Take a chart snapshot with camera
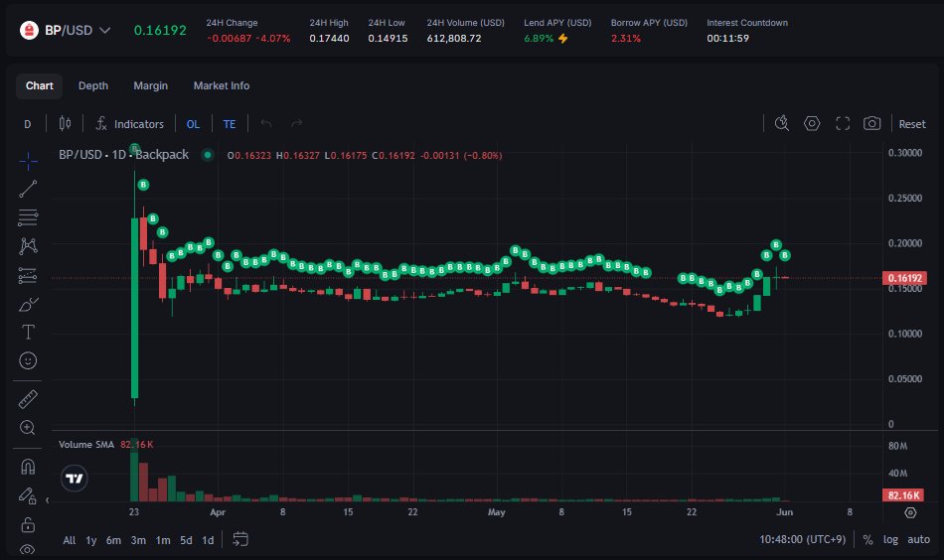The height and width of the screenshot is (560, 944). tap(871, 123)
